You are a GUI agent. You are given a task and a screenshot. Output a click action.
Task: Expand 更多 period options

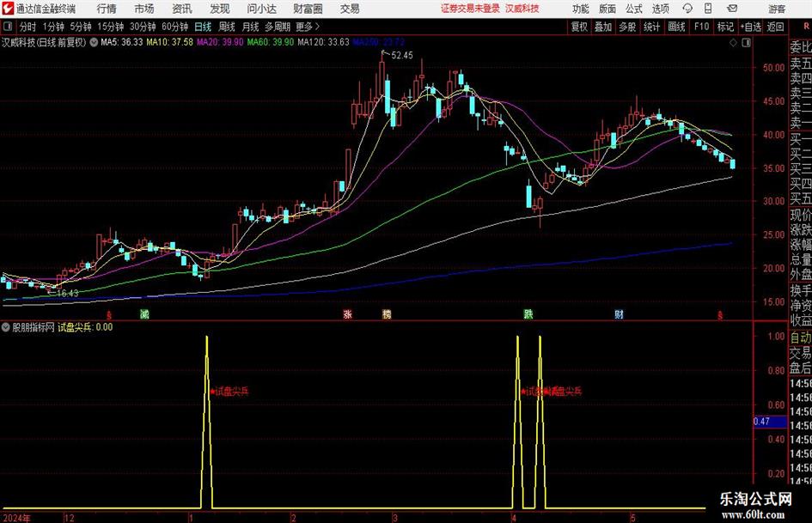coord(308,27)
